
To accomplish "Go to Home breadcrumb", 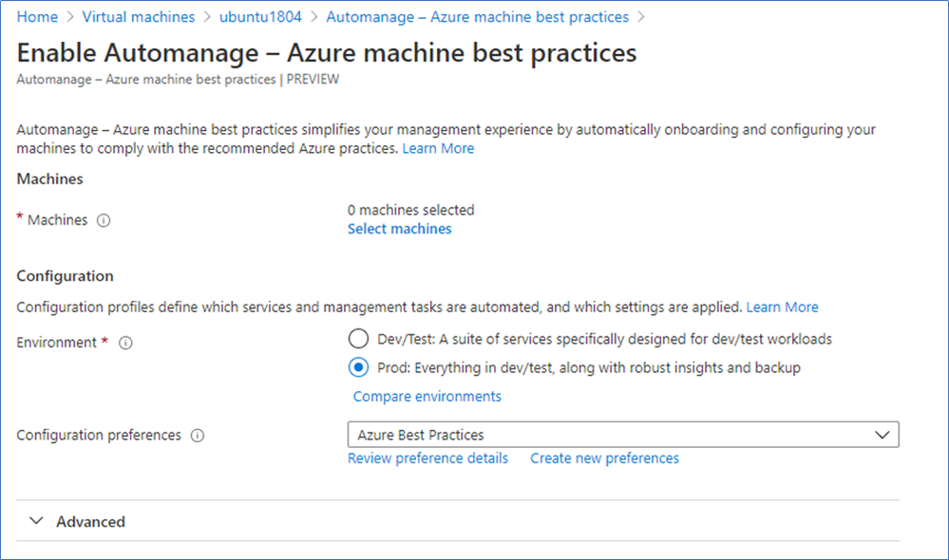I will [37, 17].
